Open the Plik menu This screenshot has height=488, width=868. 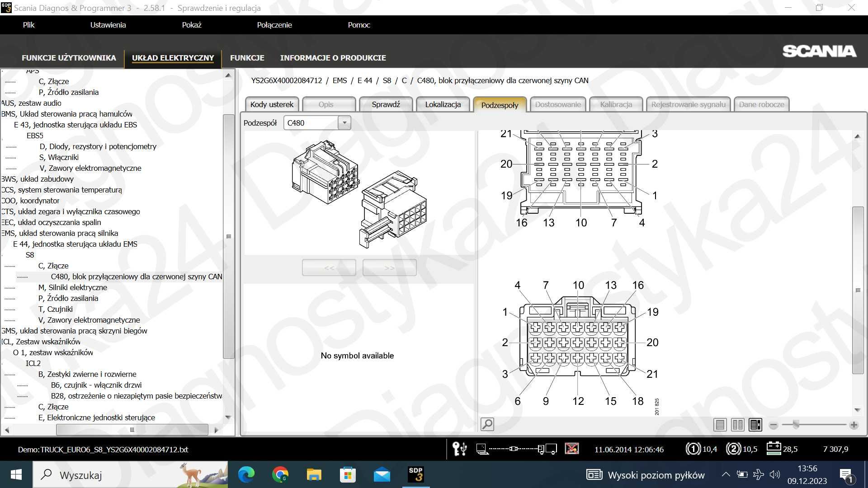coord(28,25)
